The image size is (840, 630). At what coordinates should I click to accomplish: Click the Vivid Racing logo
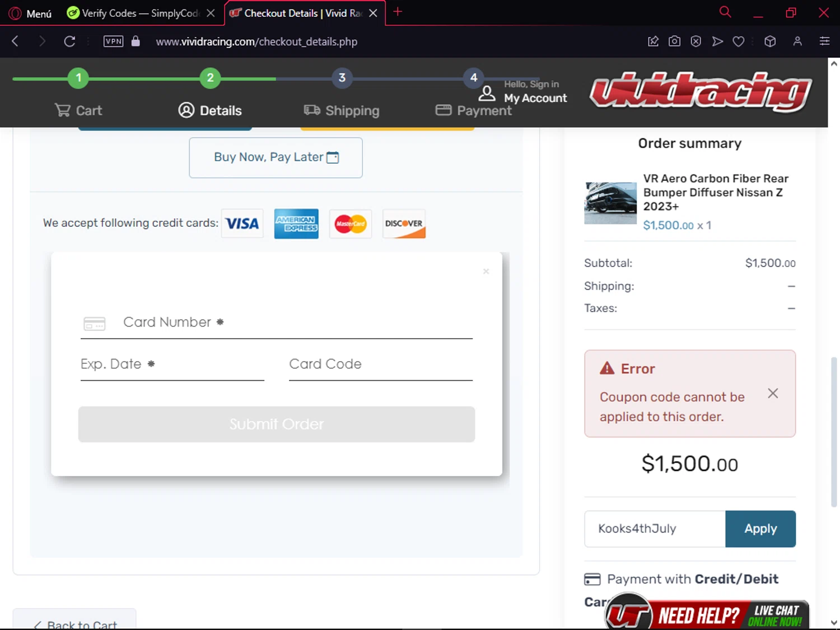(700, 91)
